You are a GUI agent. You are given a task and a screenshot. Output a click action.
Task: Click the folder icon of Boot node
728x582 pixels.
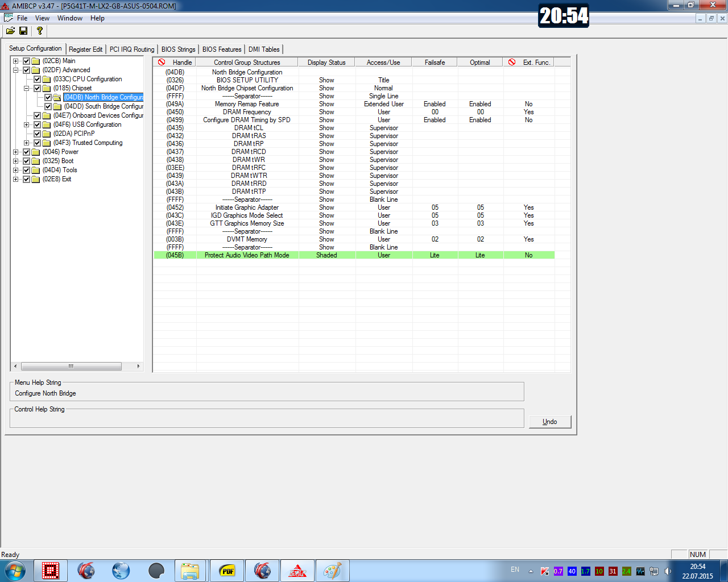pos(36,161)
